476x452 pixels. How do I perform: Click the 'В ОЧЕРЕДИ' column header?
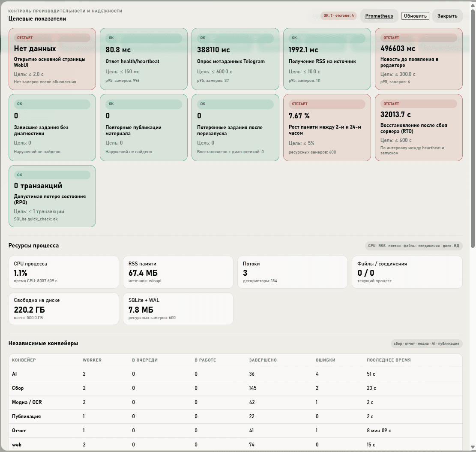coord(145,360)
